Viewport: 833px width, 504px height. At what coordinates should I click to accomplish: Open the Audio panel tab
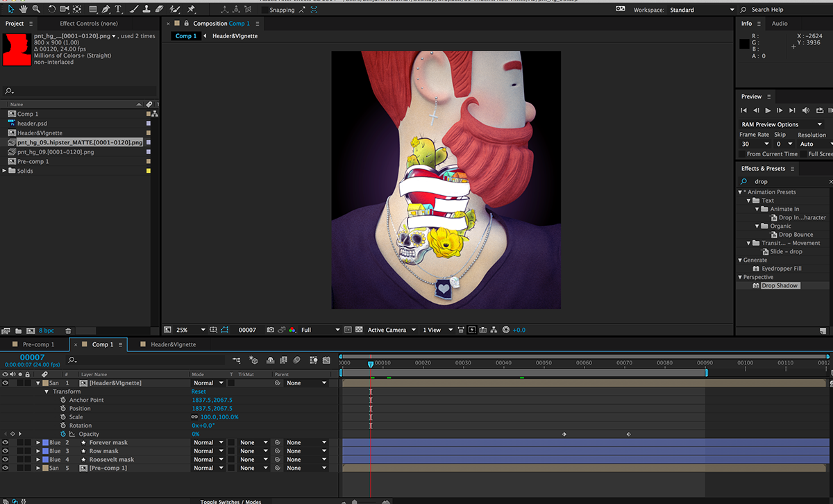point(780,24)
